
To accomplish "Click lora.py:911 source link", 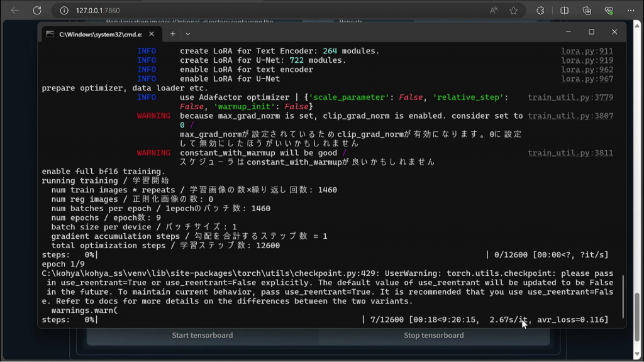I will [x=587, y=51].
